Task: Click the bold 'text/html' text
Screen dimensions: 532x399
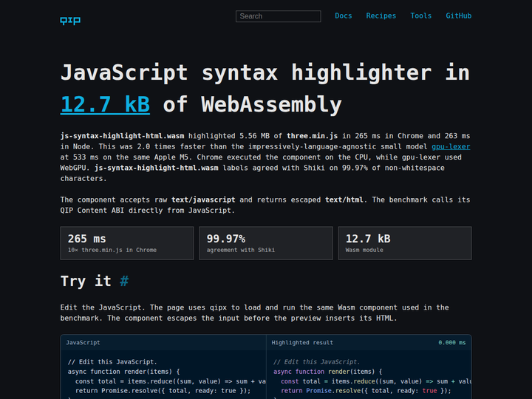Action: pos(344,199)
